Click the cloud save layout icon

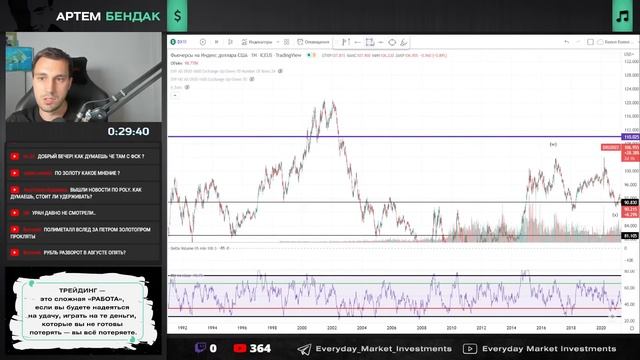click(x=600, y=42)
